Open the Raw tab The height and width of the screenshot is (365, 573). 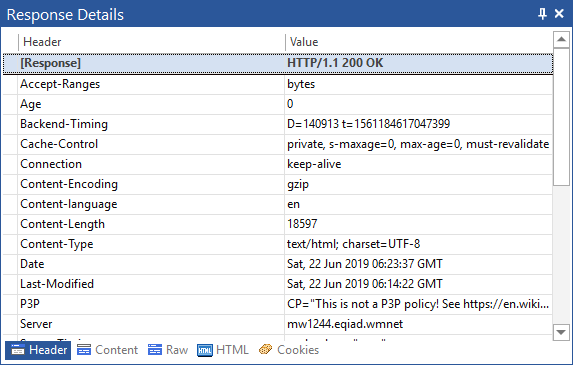coord(168,350)
